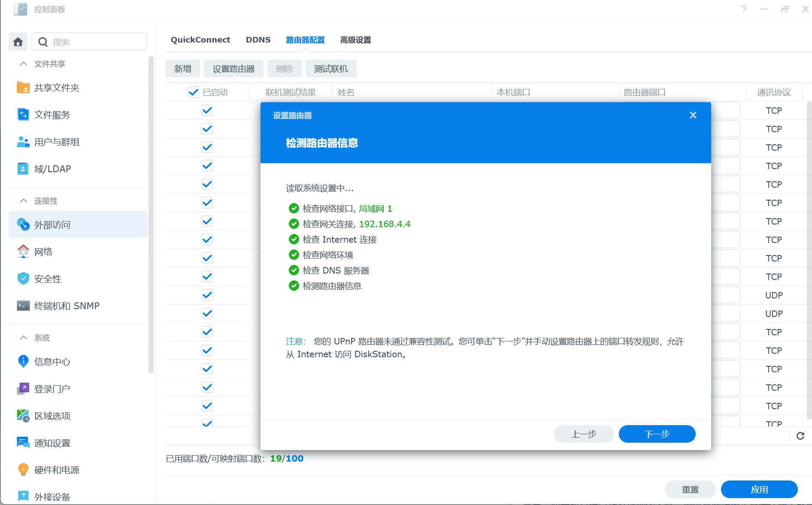The width and height of the screenshot is (812, 505).
Task: Click 下一步 button in the dialog
Action: (x=657, y=434)
